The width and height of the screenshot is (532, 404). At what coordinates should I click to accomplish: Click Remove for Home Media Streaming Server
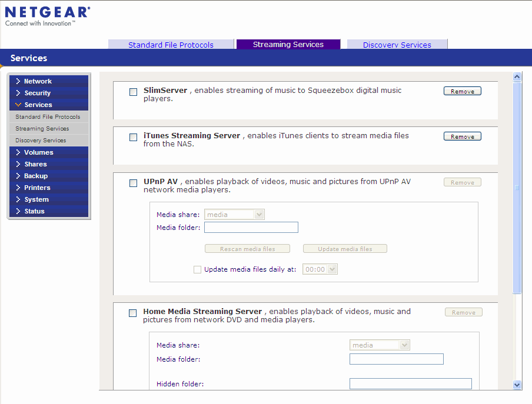click(464, 312)
